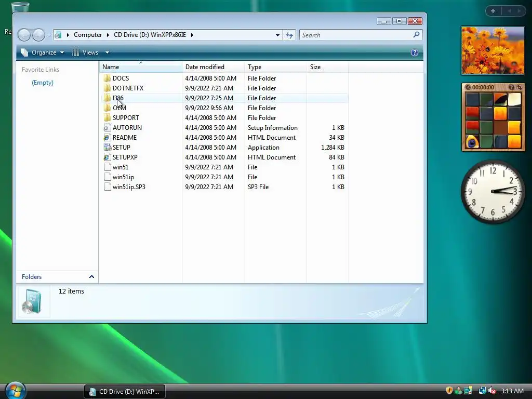Image resolution: width=532 pixels, height=399 pixels.
Task: Click (Empty) under Favorite Links
Action: [43, 83]
